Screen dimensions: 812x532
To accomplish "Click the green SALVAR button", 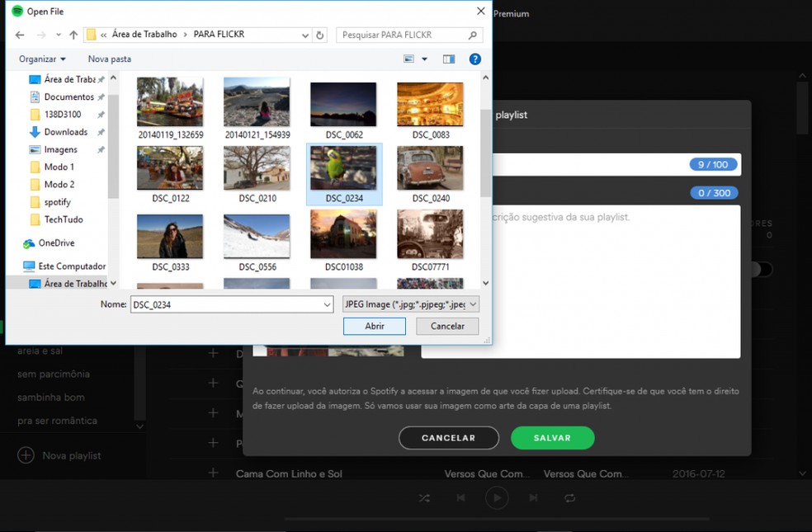I will (x=552, y=438).
